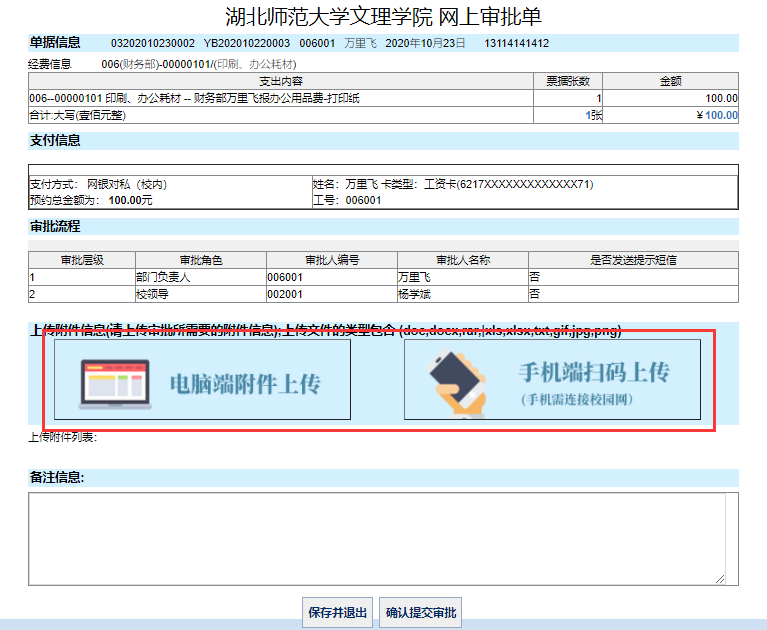The image size is (767, 630).
Task: Click phone number 13114141412
Action: coord(516,43)
